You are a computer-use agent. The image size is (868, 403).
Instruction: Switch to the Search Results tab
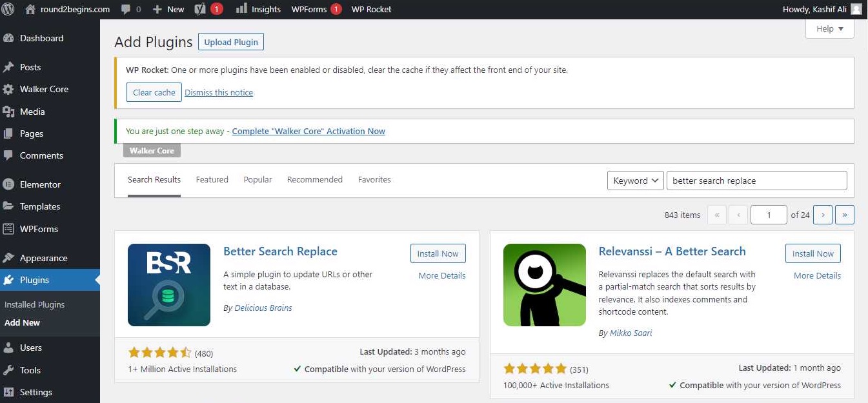[154, 180]
